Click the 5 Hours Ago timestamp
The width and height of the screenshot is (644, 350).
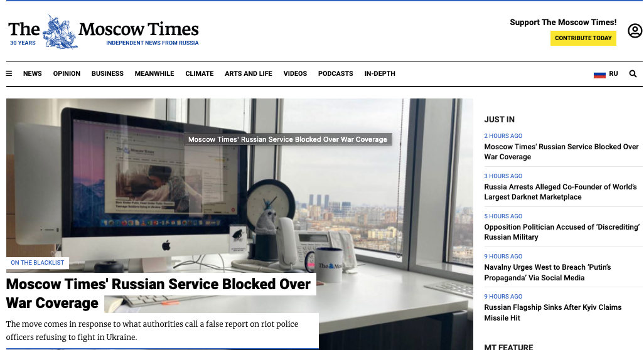click(503, 216)
